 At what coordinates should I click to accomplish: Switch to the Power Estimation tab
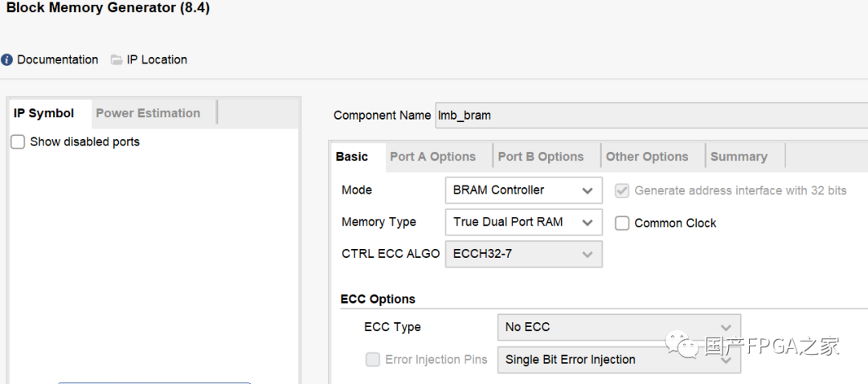pyautogui.click(x=148, y=113)
